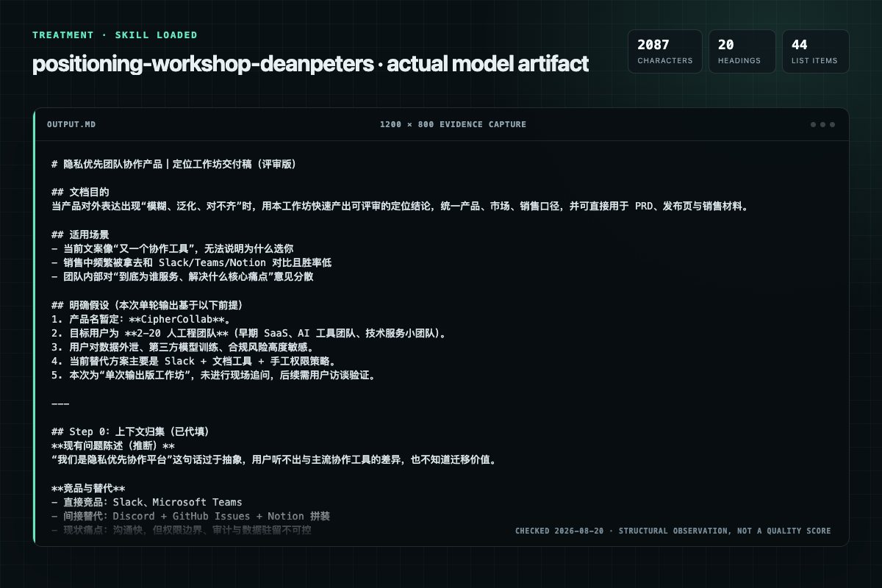
Task: Select the 20 headings stat card
Action: pos(742,51)
